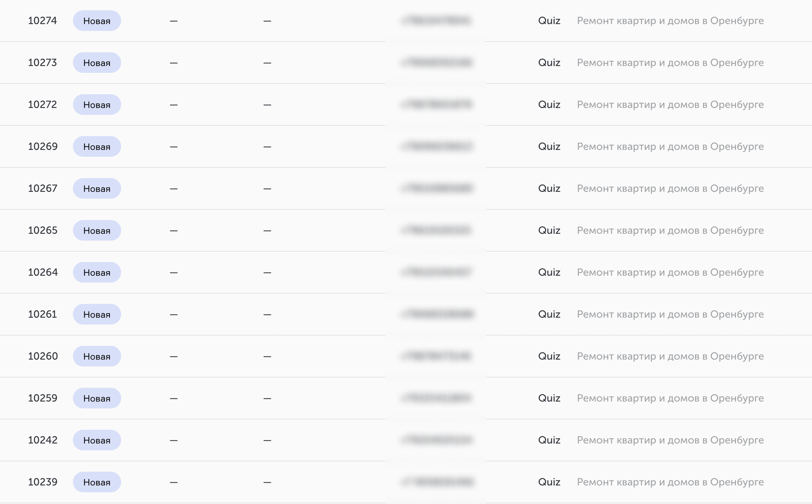Open Ремонт квартир link on row 10242
Image resolution: width=812 pixels, height=504 pixels.
pos(670,440)
